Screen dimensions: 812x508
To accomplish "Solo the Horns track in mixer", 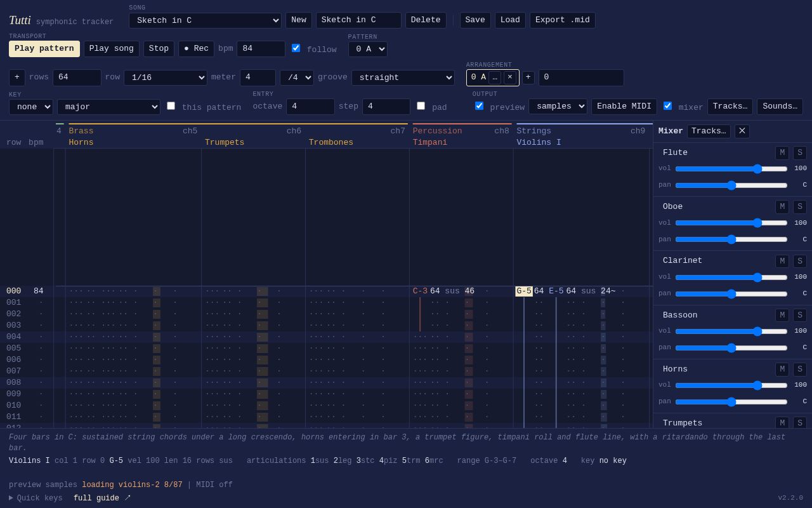I will [800, 370].
